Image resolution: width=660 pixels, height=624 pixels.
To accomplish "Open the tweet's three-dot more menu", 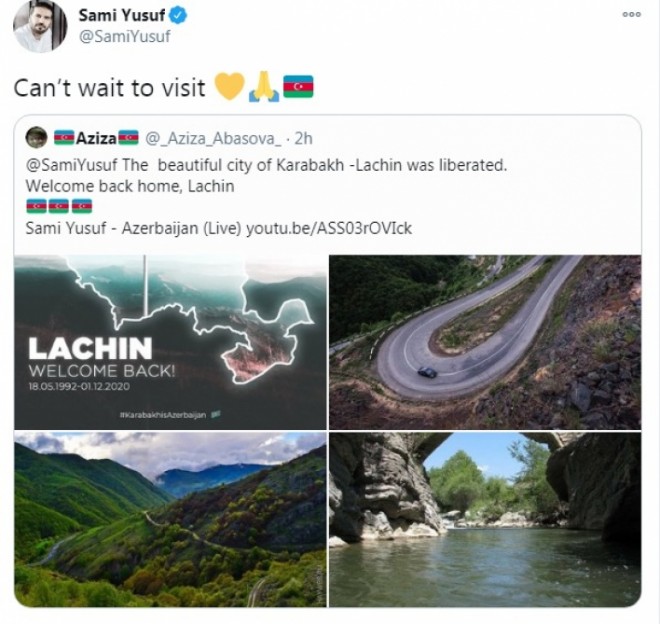I will click(x=631, y=14).
